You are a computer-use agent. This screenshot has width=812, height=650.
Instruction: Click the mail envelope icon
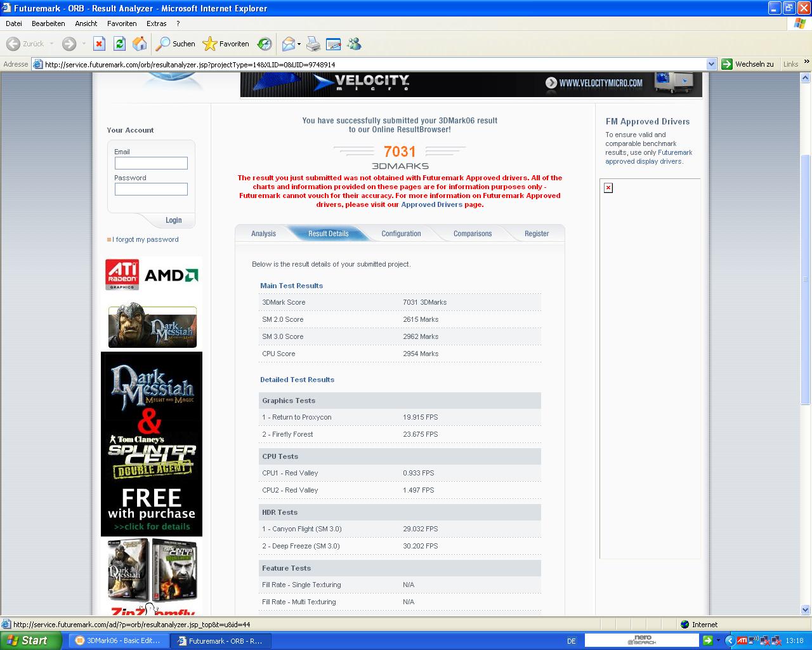click(x=289, y=44)
